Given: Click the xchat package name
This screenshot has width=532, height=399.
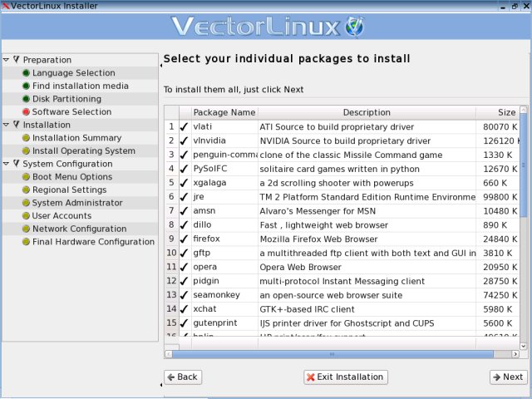Looking at the screenshot, I should pos(204,308).
